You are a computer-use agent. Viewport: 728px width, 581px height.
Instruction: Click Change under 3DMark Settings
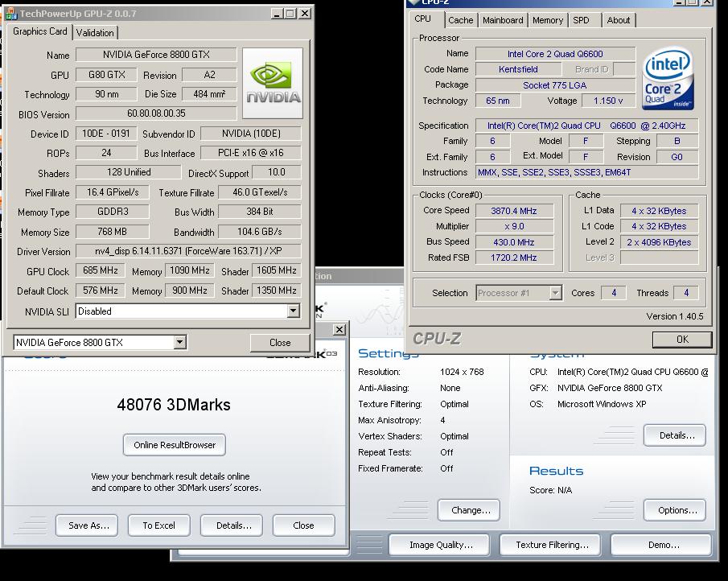tap(469, 510)
